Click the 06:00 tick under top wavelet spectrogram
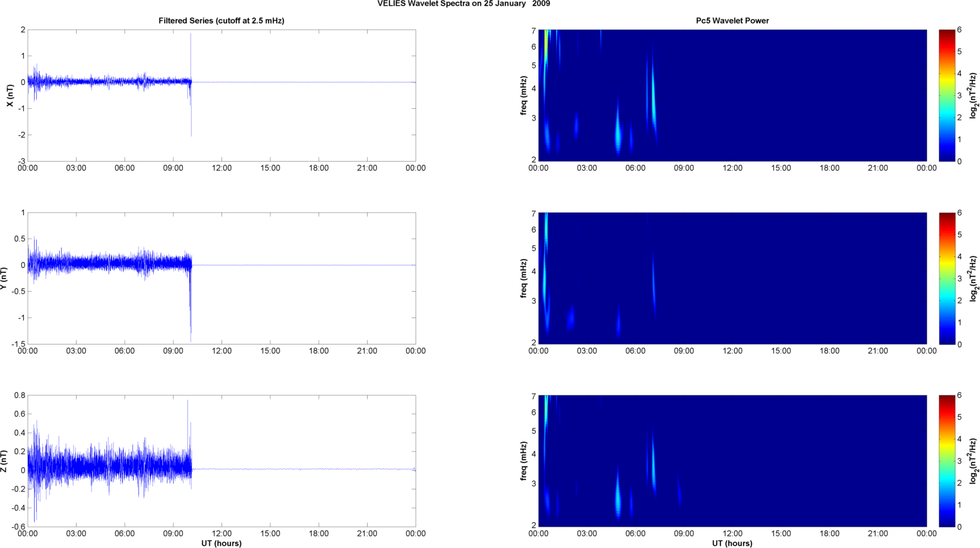Viewport: 980px width, 548px height. pos(636,168)
